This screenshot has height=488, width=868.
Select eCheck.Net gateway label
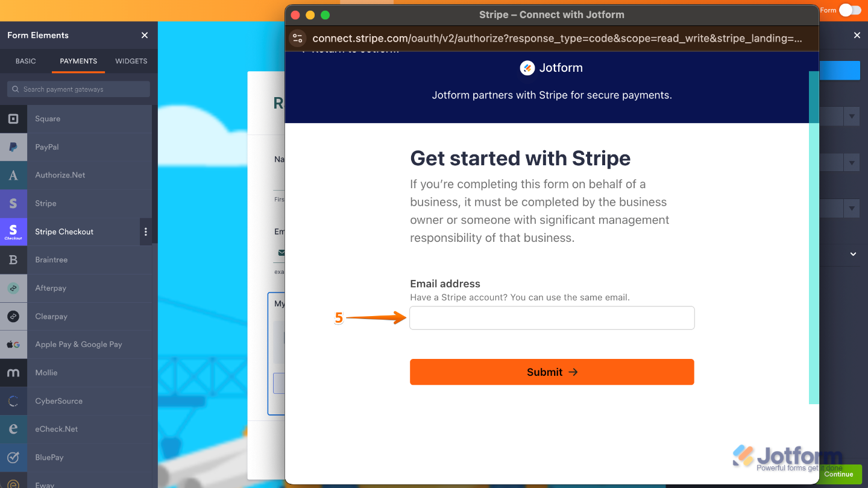(57, 429)
